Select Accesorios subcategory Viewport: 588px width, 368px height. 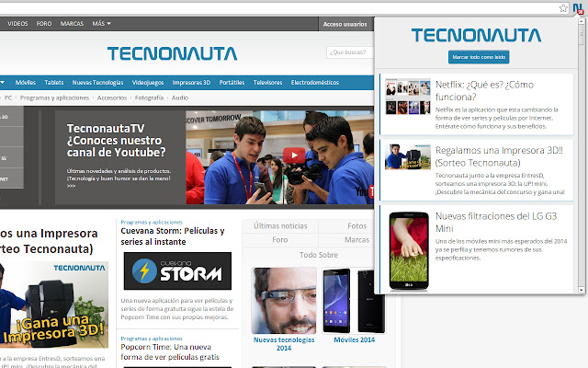[112, 98]
